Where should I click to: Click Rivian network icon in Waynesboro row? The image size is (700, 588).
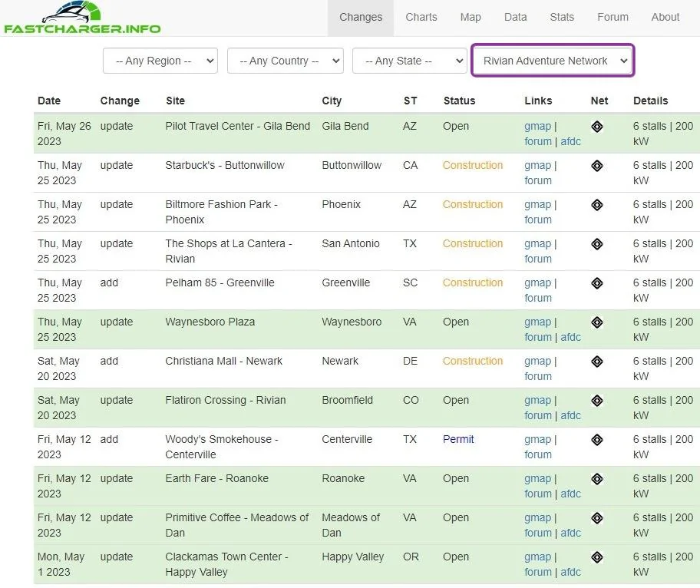(597, 322)
